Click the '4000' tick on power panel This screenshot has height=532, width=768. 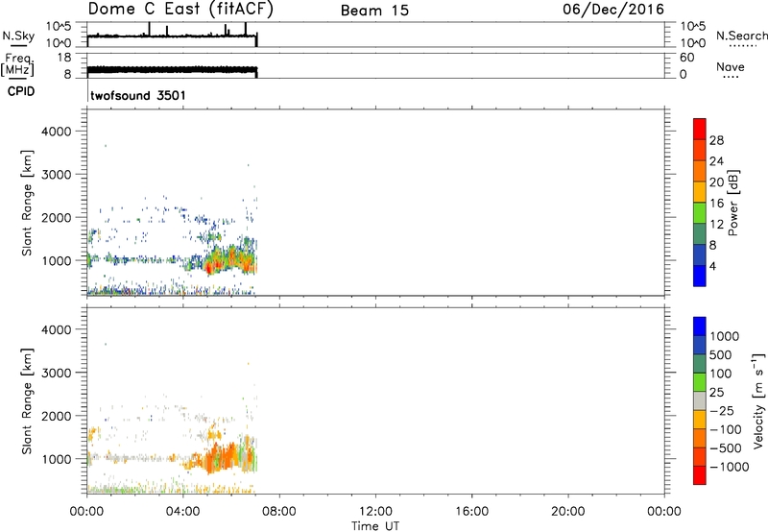tap(57, 132)
